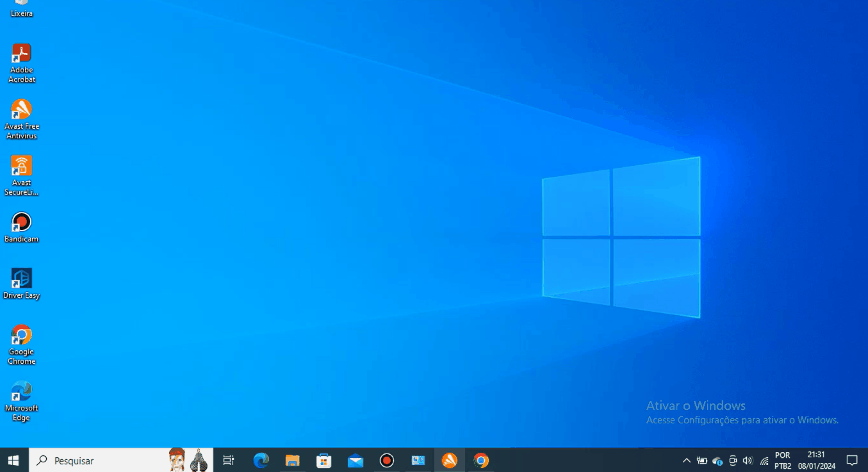The width and height of the screenshot is (868, 472).
Task: Select the Microsoft Edge desktop shortcut
Action: [x=21, y=402]
